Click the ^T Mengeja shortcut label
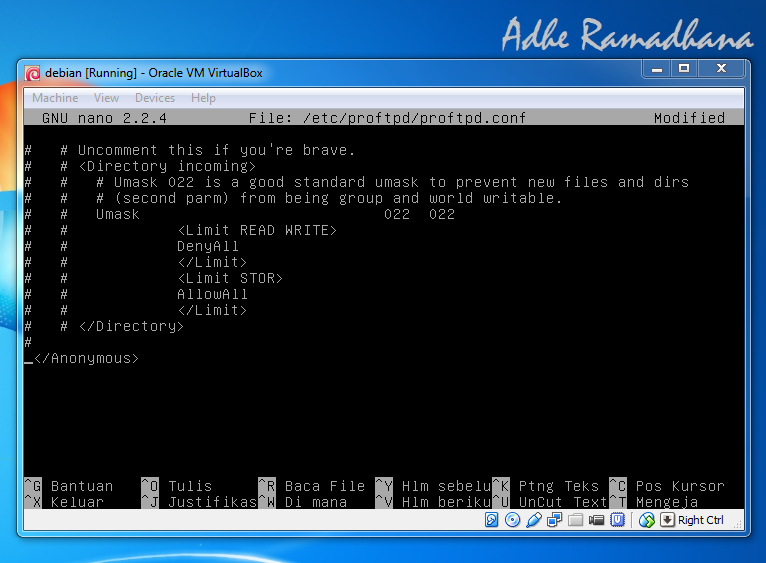Screen dimensions: 766x563 pyautogui.click(x=654, y=502)
